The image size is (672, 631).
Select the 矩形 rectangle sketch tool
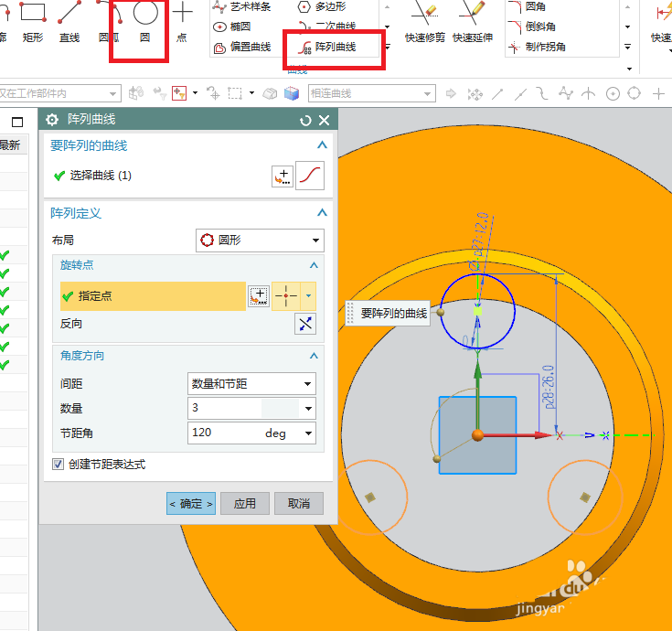click(x=33, y=22)
